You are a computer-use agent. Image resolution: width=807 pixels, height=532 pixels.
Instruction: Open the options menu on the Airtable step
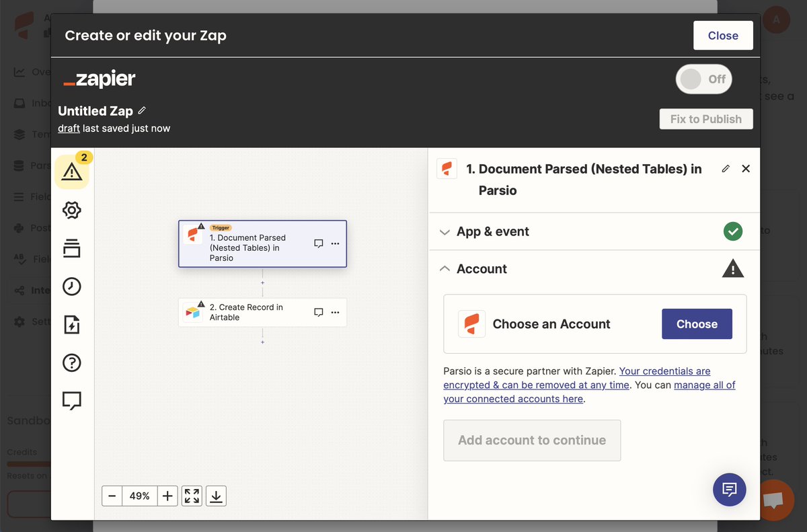pyautogui.click(x=335, y=312)
